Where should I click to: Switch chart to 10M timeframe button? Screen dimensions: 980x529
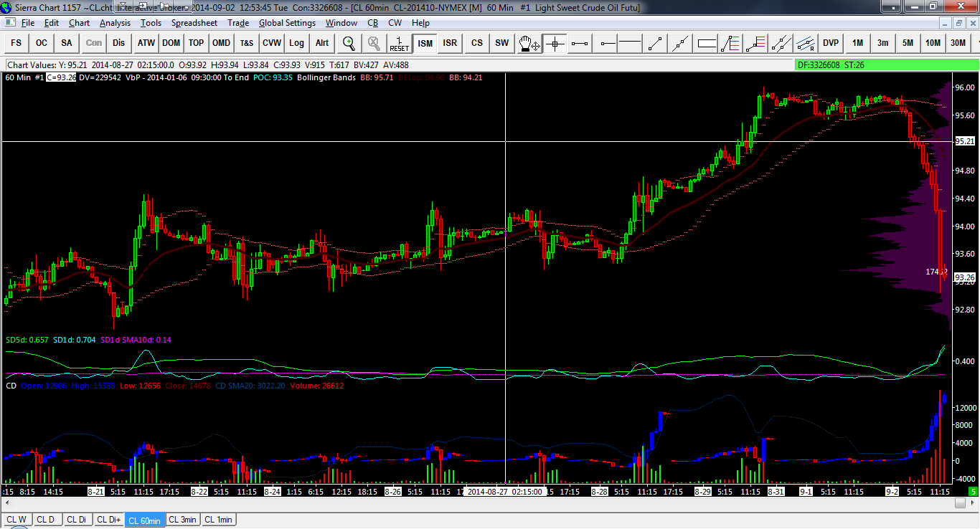point(933,43)
